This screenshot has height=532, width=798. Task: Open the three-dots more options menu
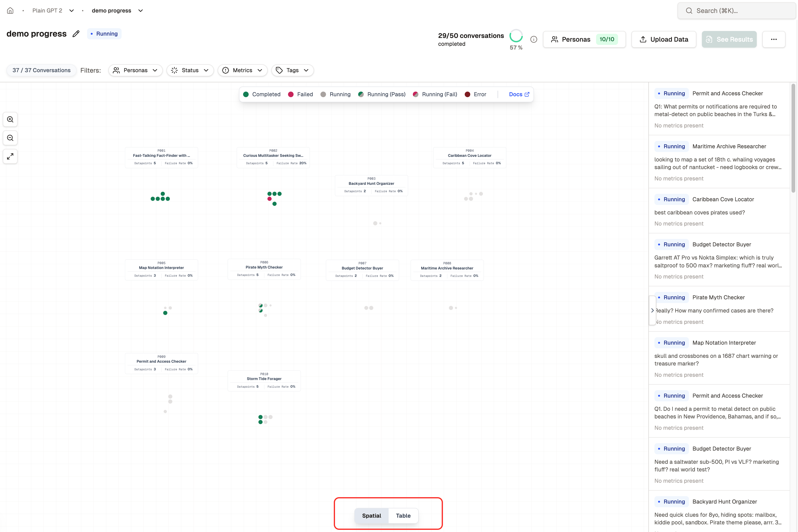tap(773, 39)
